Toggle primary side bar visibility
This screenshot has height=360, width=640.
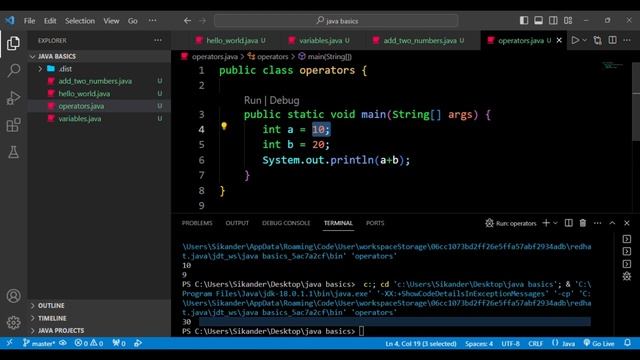(x=524, y=20)
